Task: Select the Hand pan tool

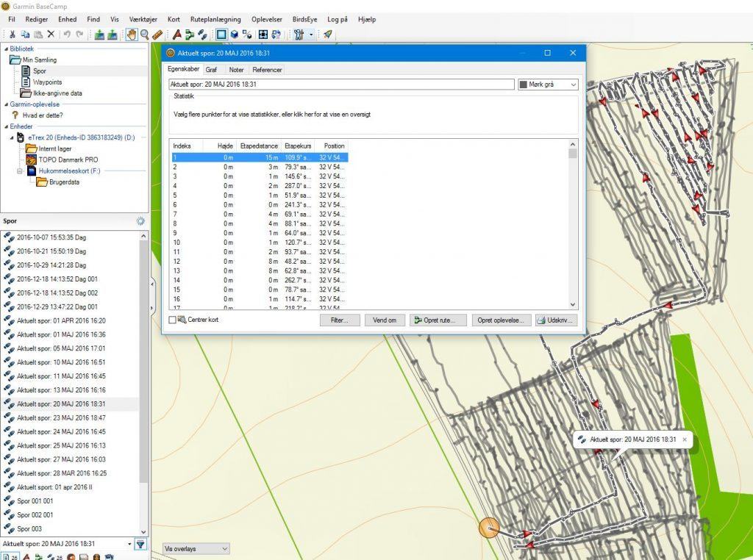Action: click(131, 35)
